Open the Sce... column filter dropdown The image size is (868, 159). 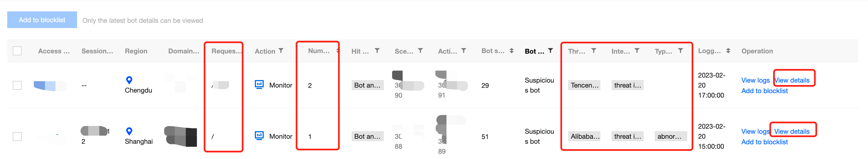[420, 51]
